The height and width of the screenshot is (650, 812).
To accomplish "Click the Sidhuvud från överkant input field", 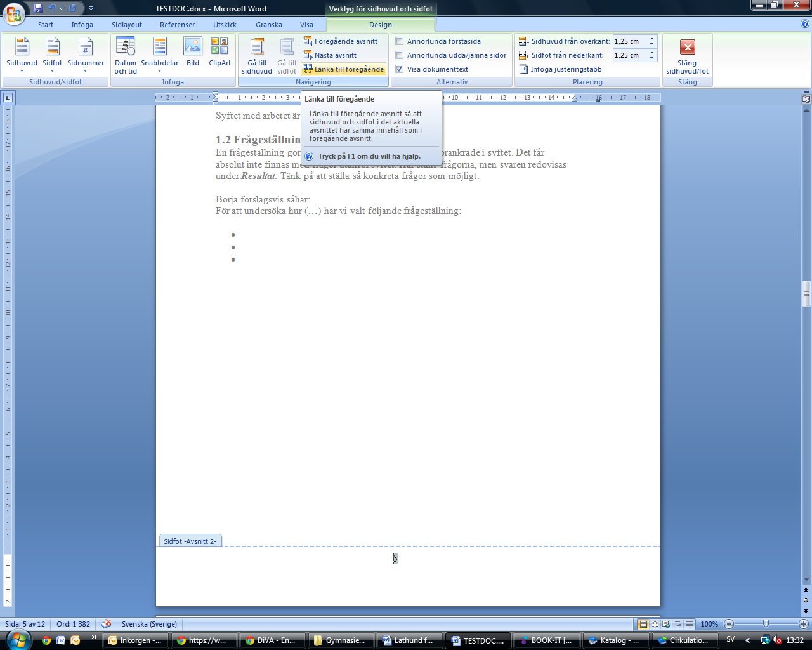I will [x=629, y=41].
